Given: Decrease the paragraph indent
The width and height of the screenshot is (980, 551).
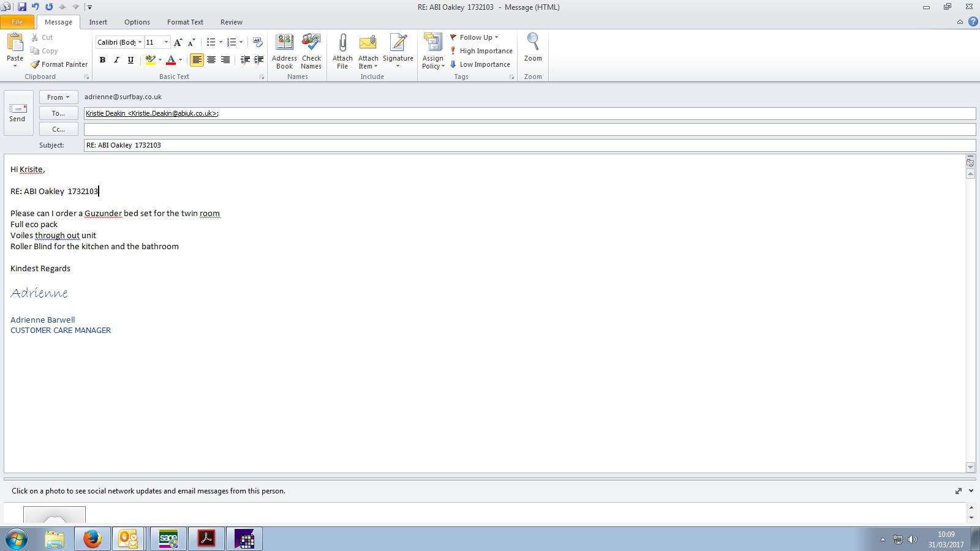Looking at the screenshot, I should [x=245, y=60].
